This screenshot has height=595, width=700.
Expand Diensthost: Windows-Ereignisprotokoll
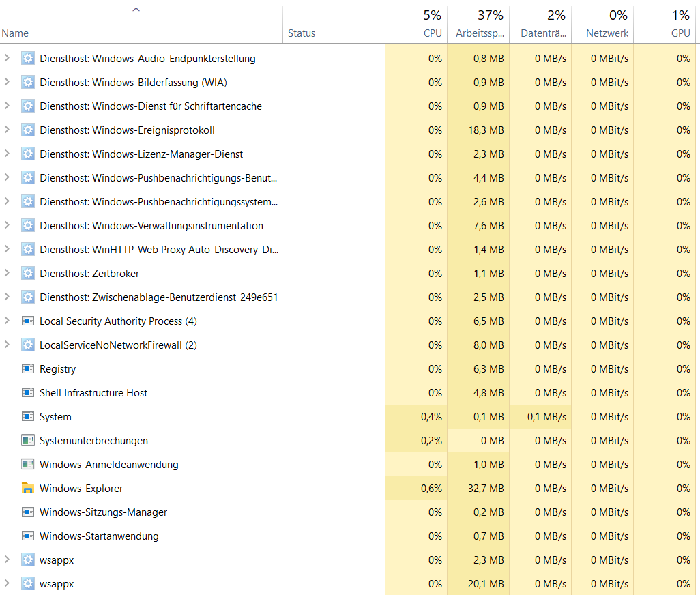coord(7,130)
